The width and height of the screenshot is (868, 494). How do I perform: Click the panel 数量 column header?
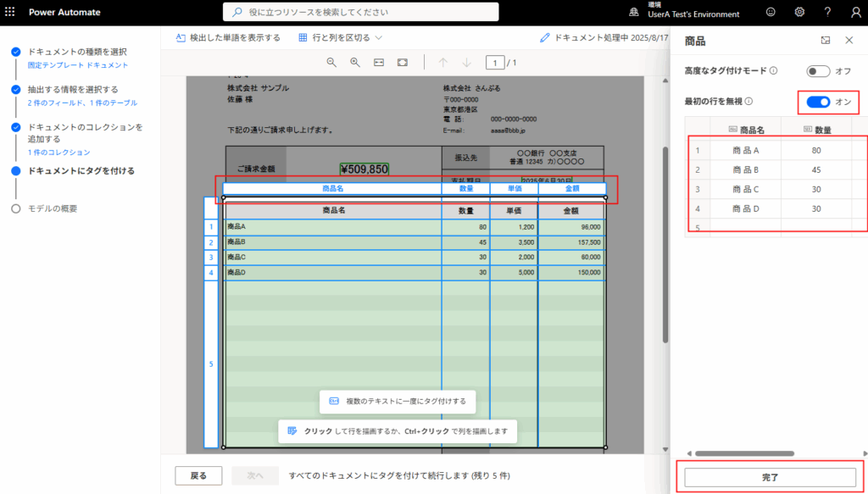816,130
